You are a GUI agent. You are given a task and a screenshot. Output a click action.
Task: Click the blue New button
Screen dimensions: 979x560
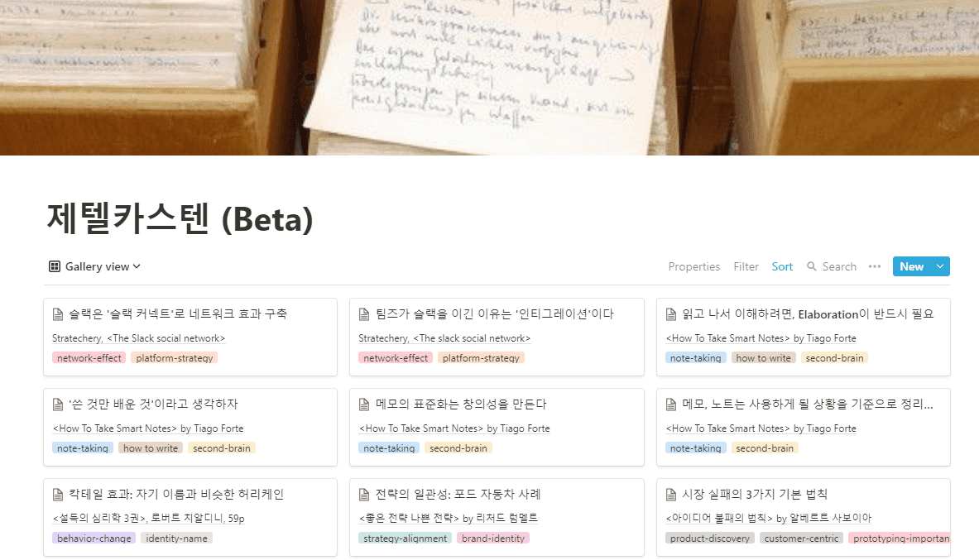[x=912, y=266]
